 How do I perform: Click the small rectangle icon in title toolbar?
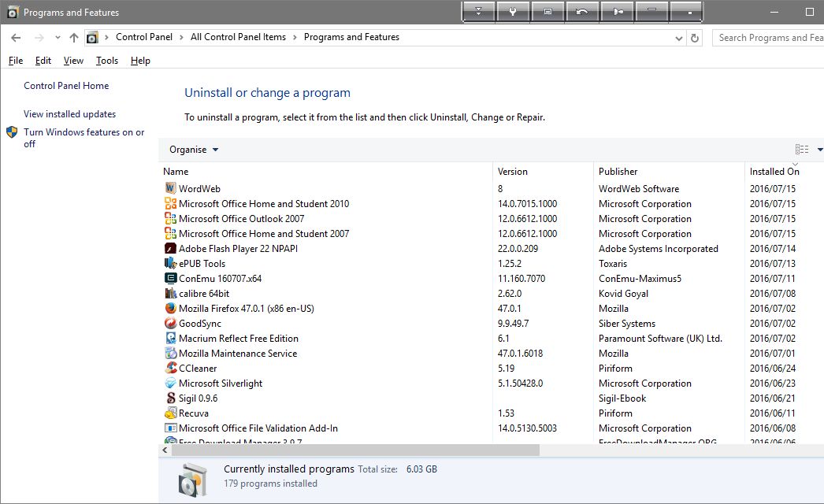[547, 12]
